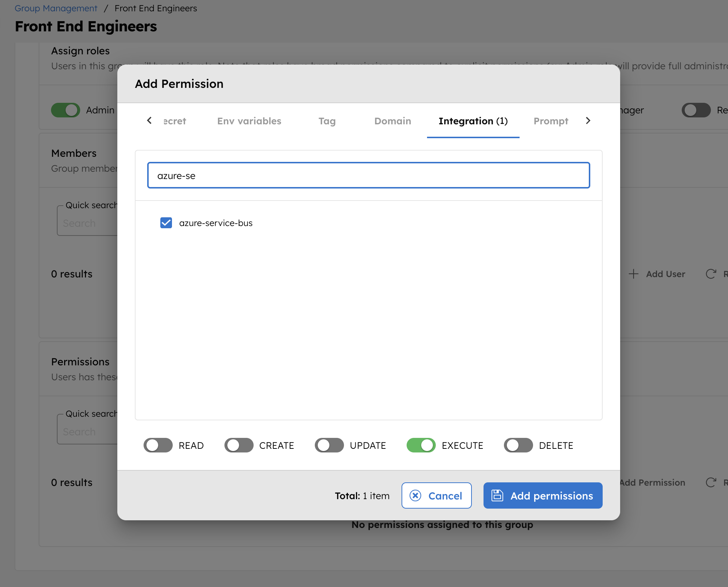Screen dimensions: 728x587
Task: Switch to the Prompt tab
Action: click(551, 121)
